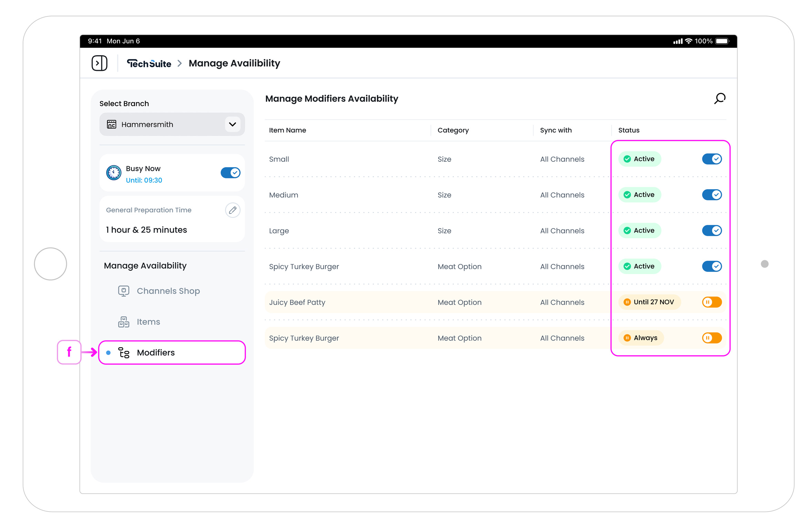Select the Items icon in Manage Availability
The width and height of the screenshot is (812, 528).
point(123,321)
